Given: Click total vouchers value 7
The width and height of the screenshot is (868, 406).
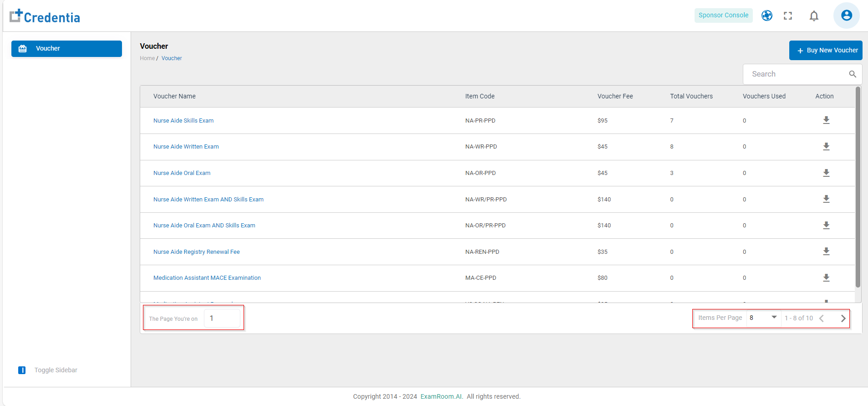Looking at the screenshot, I should 672,121.
